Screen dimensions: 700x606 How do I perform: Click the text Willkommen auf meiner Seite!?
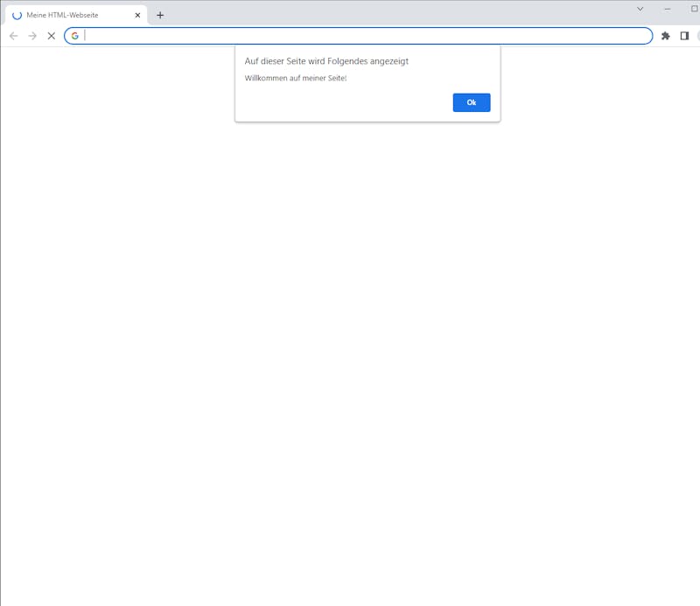click(296, 78)
